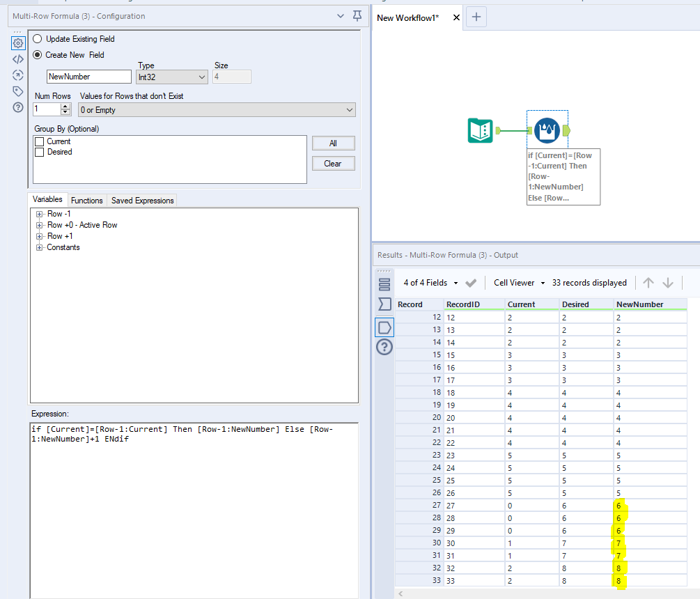The image size is (700, 599).
Task: Check the Desired field in Group By
Action: (x=39, y=151)
